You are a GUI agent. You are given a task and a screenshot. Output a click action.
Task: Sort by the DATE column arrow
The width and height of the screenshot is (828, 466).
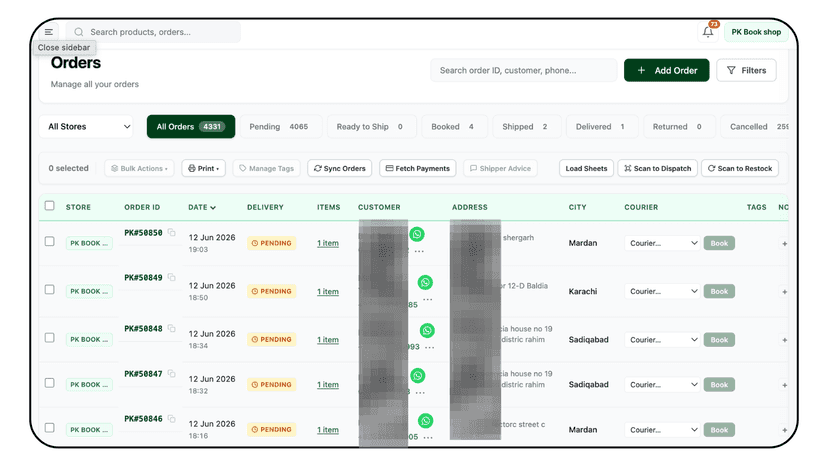213,208
